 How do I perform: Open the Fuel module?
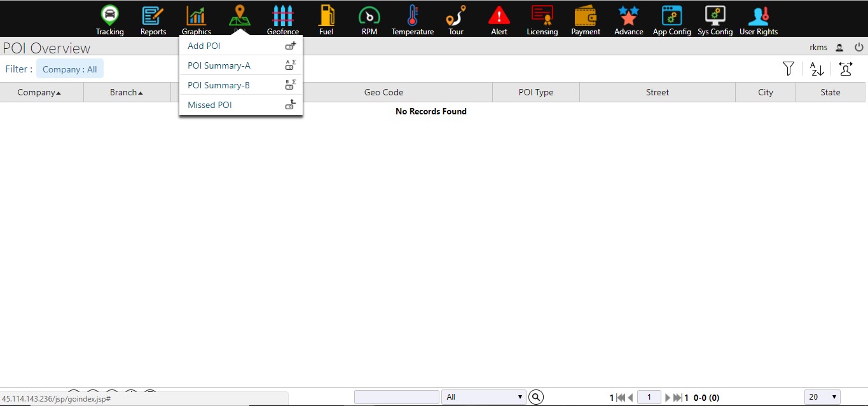point(326,20)
